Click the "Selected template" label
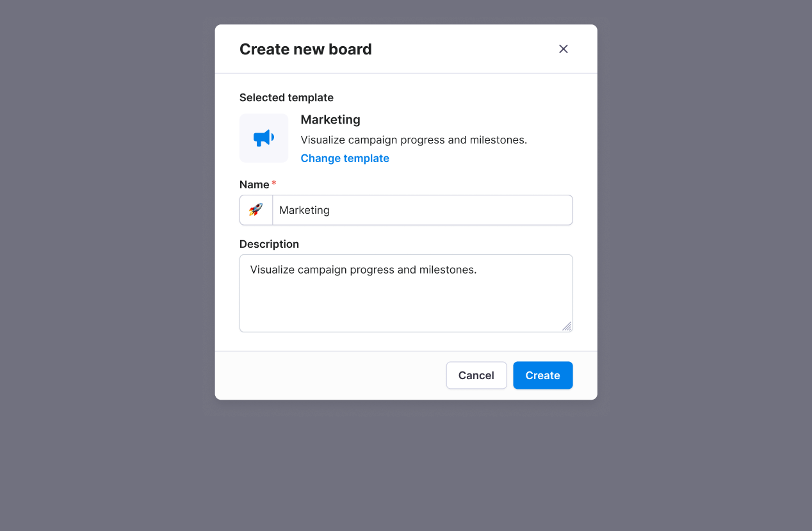The width and height of the screenshot is (812, 531). pos(286,97)
